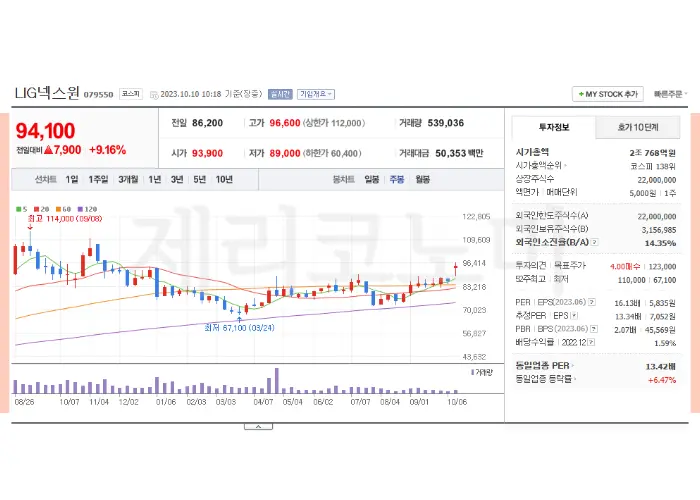Collapse the chart with the up chevron

coord(258,427)
